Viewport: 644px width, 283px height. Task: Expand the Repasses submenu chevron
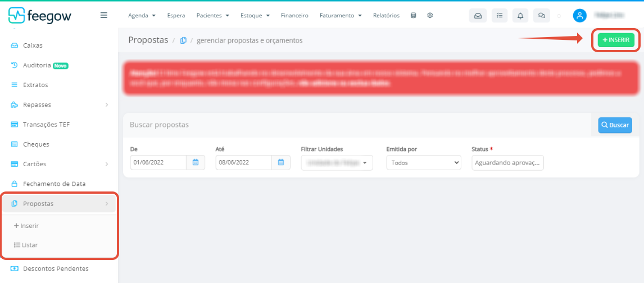coord(107,104)
